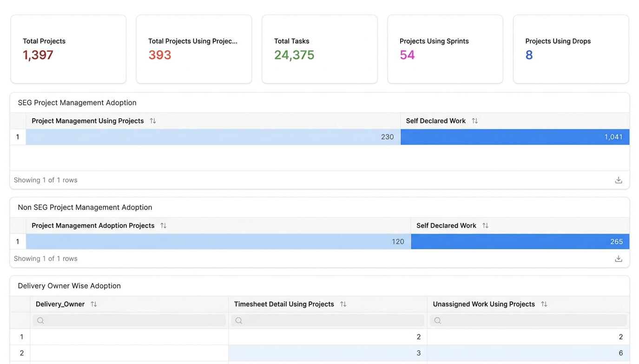The width and height of the screenshot is (639, 364).
Task: Sort the Delivery_Owner column
Action: pyautogui.click(x=94, y=304)
